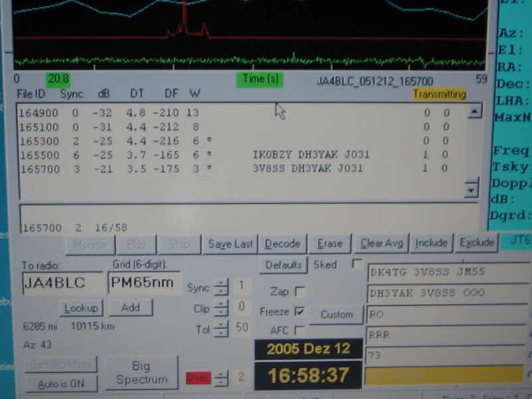The height and width of the screenshot is (399, 532).
Task: Adjust the Sync spinner arrows
Action: (221, 287)
